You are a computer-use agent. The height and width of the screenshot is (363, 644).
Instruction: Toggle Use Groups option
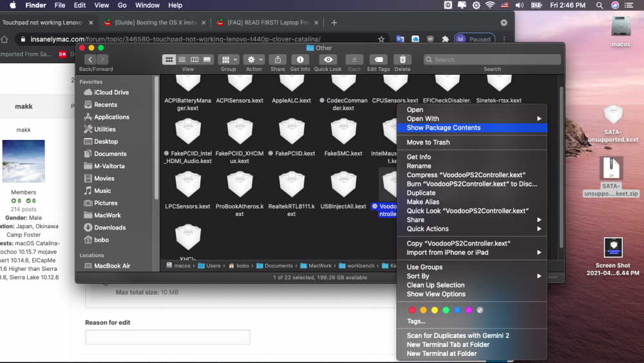click(x=472, y=267)
